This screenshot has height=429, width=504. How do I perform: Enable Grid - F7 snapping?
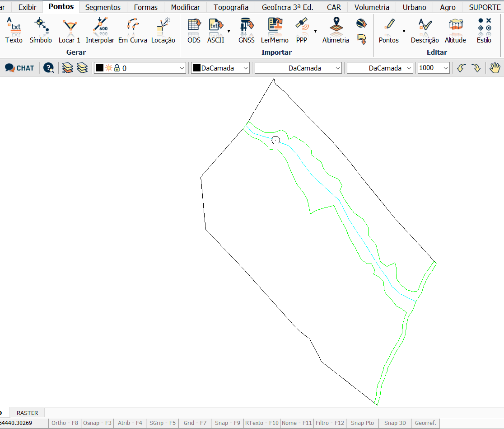click(x=195, y=423)
